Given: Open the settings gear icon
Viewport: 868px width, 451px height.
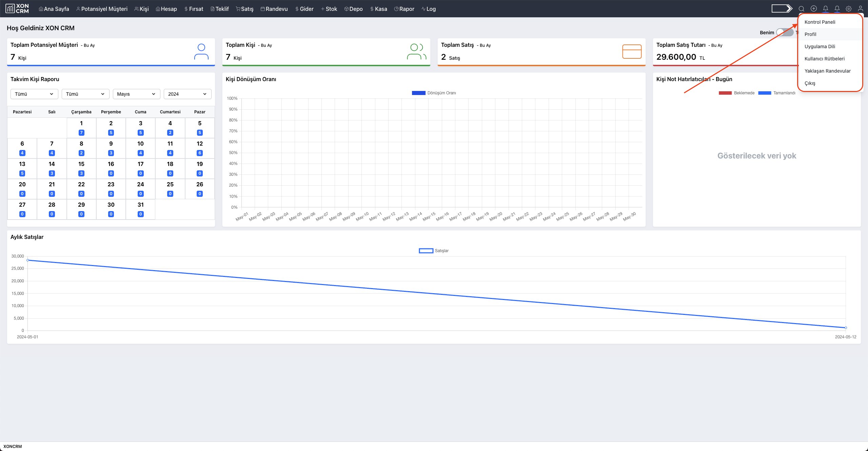Looking at the screenshot, I should pos(849,9).
